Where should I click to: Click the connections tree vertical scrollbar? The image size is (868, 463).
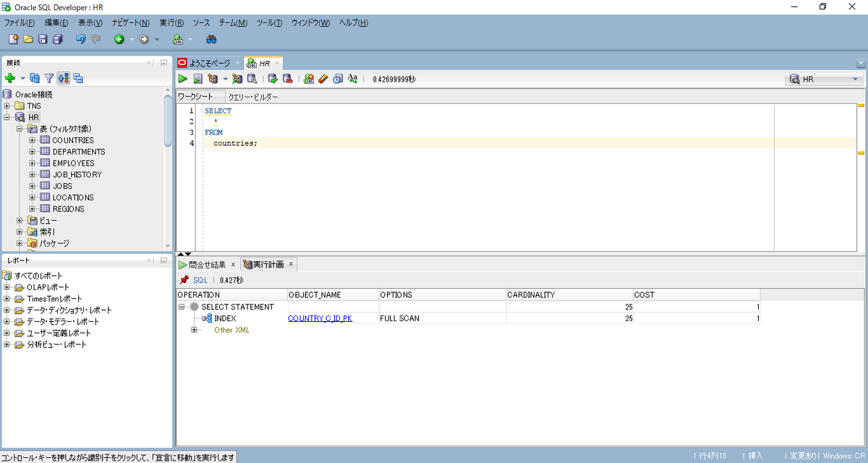[x=169, y=121]
